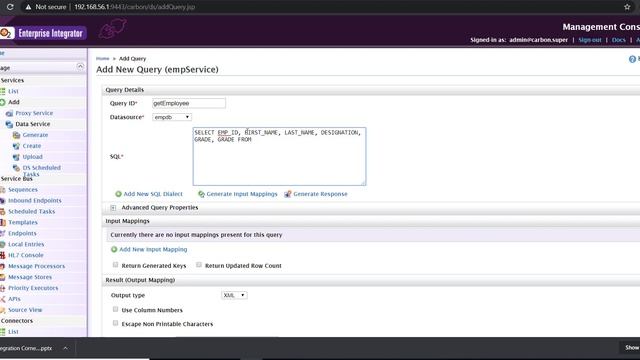640x360 pixels.
Task: Open Inbound Endpoints menu item
Action: 35,200
